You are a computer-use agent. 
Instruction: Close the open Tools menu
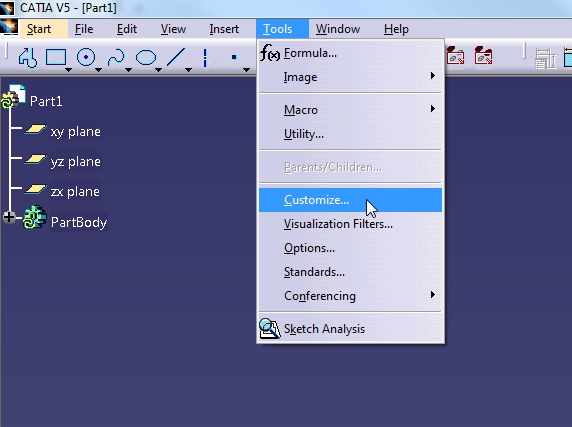coord(282,29)
